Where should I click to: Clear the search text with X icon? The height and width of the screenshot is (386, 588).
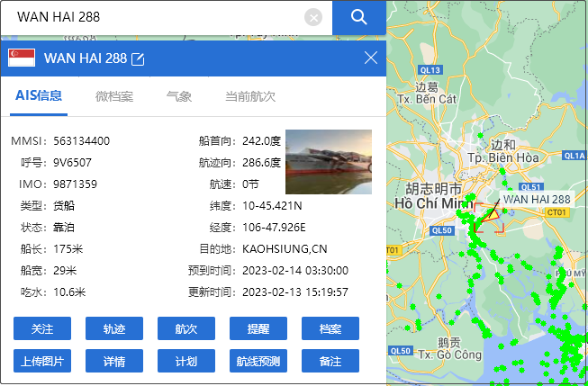click(312, 17)
